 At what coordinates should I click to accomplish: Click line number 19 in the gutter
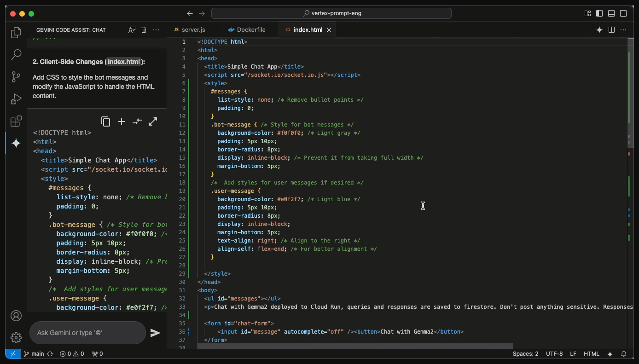[x=182, y=191]
